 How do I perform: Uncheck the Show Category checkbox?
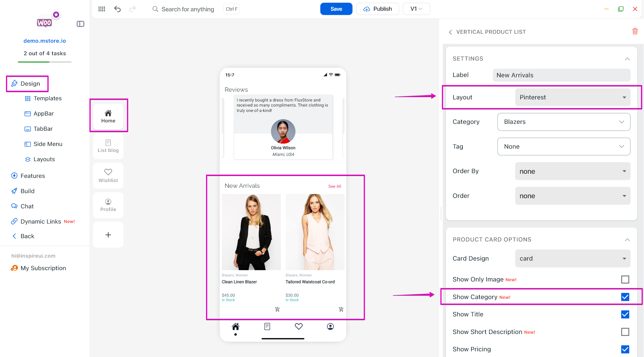click(x=625, y=297)
